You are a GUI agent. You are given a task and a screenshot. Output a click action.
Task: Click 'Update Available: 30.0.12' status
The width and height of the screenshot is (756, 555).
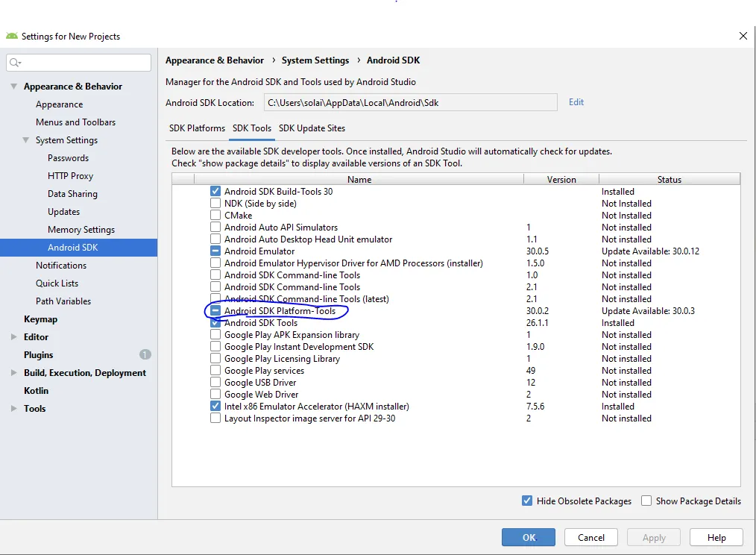[650, 251]
